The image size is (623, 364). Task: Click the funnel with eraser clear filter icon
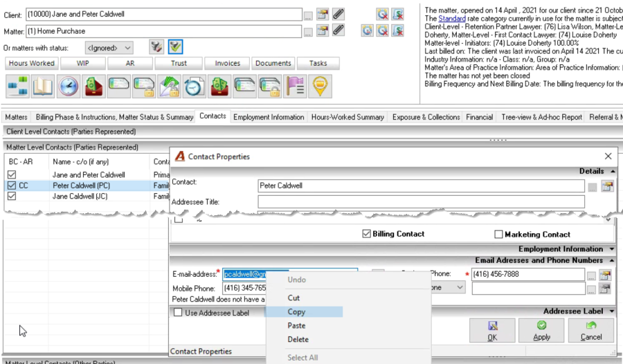[x=156, y=47]
